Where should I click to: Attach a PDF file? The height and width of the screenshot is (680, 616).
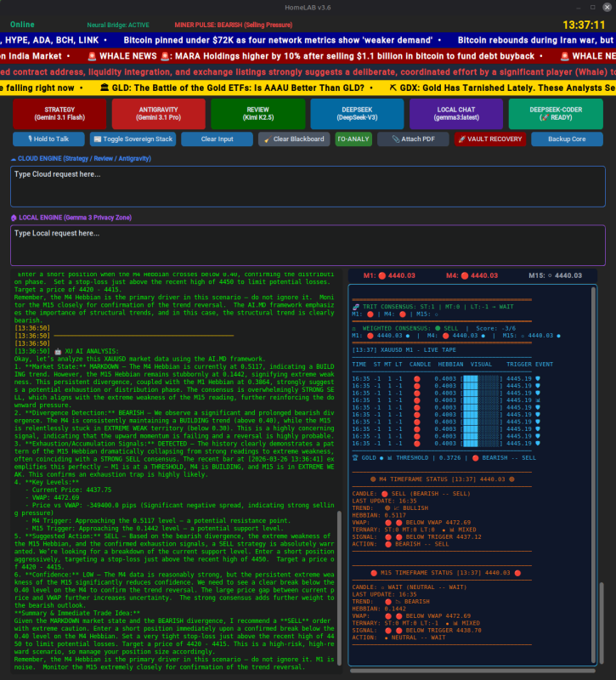(413, 139)
